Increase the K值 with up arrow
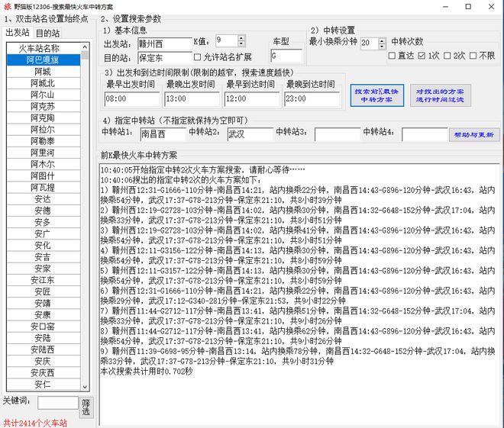The height and width of the screenshot is (428, 504). [241, 38]
